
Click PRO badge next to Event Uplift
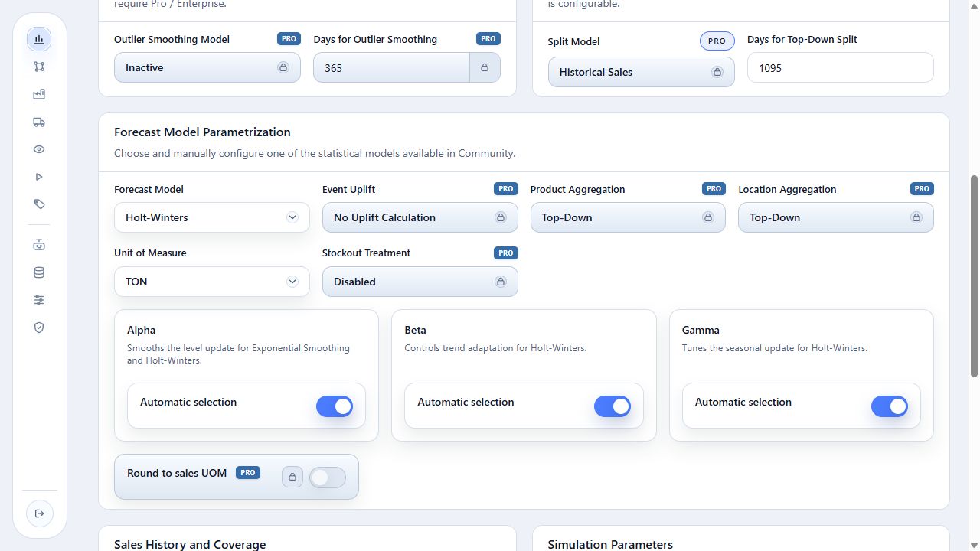point(505,188)
